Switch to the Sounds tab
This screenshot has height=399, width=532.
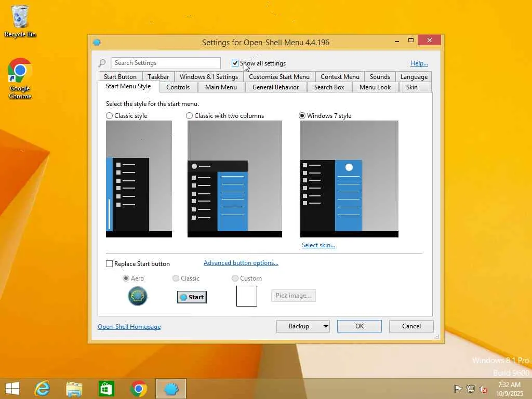[380, 77]
